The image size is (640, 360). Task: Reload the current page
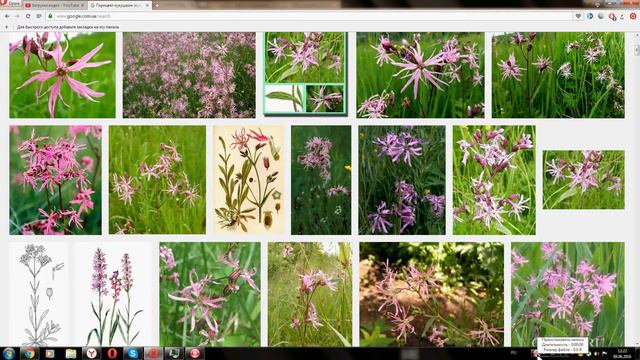click(28, 16)
